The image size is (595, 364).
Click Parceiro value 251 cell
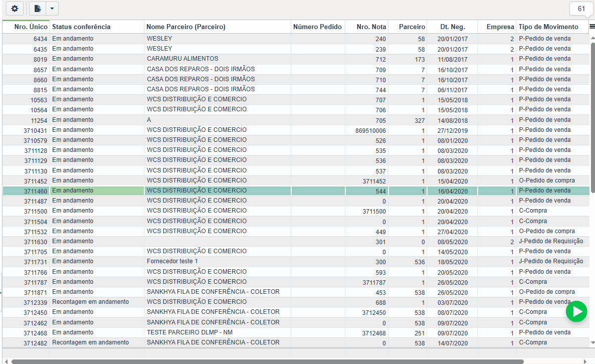point(408,333)
